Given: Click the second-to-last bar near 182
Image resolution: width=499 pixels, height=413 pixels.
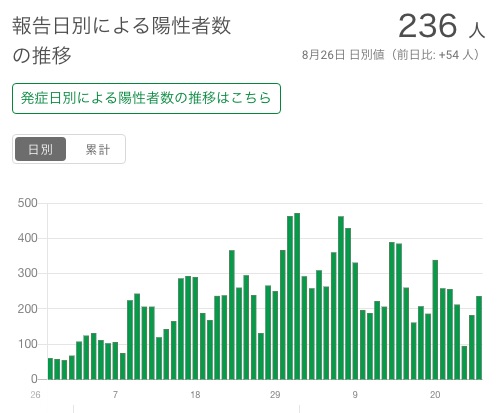Looking at the screenshot, I should 472,347.
